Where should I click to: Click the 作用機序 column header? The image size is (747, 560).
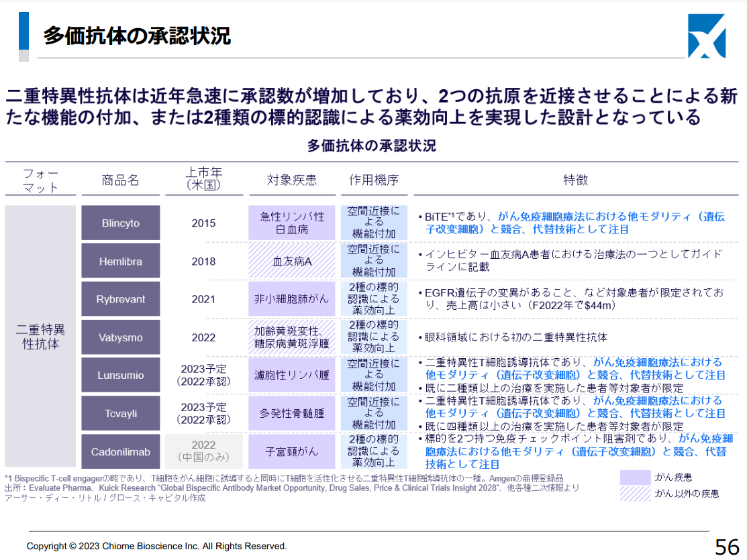[x=374, y=180]
